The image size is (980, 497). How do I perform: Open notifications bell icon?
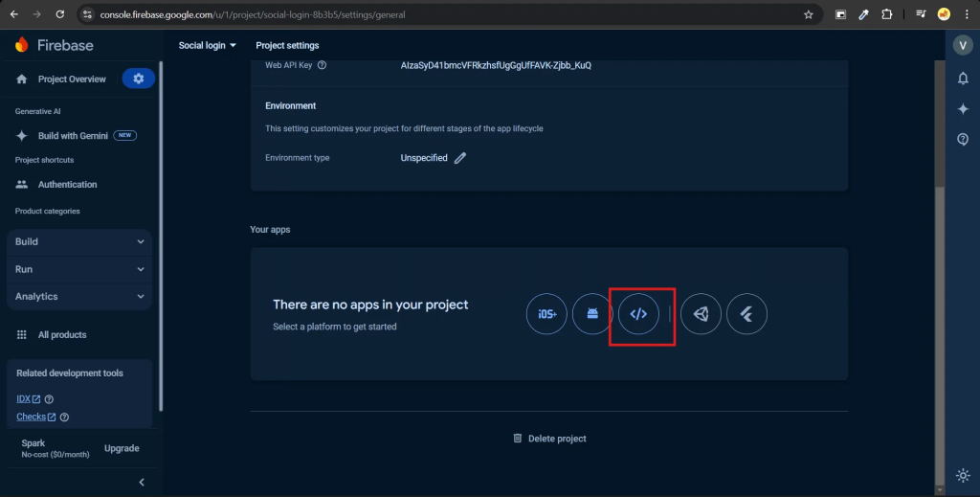point(963,79)
